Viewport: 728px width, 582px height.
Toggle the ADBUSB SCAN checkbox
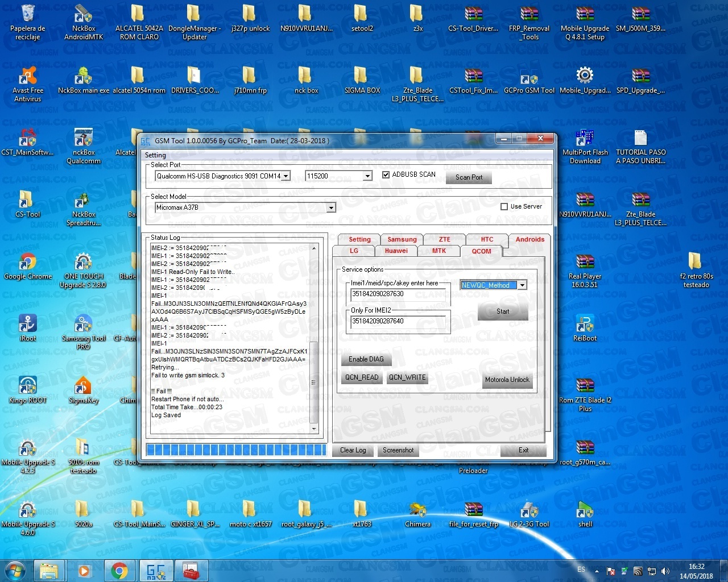coord(386,174)
